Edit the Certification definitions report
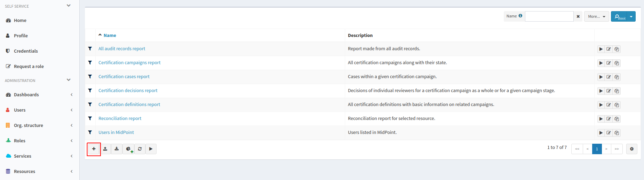 [x=609, y=105]
